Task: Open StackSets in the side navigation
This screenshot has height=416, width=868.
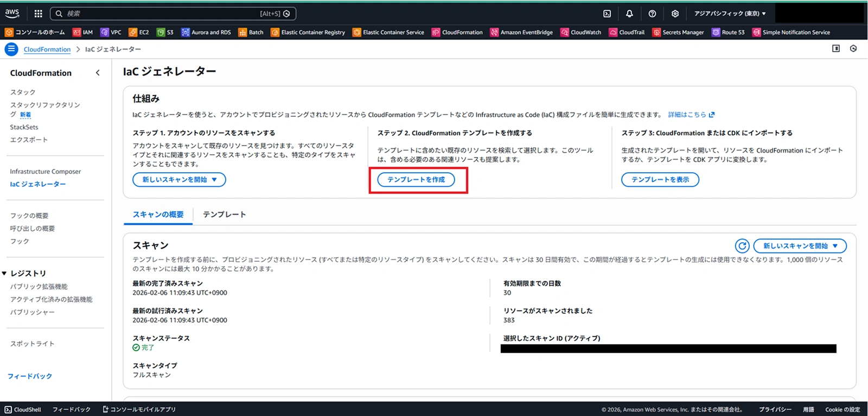Action: pos(24,127)
